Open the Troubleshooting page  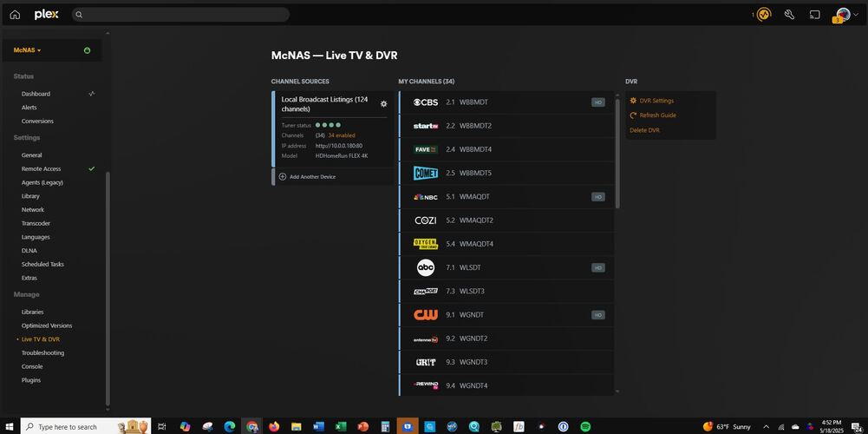click(x=42, y=353)
